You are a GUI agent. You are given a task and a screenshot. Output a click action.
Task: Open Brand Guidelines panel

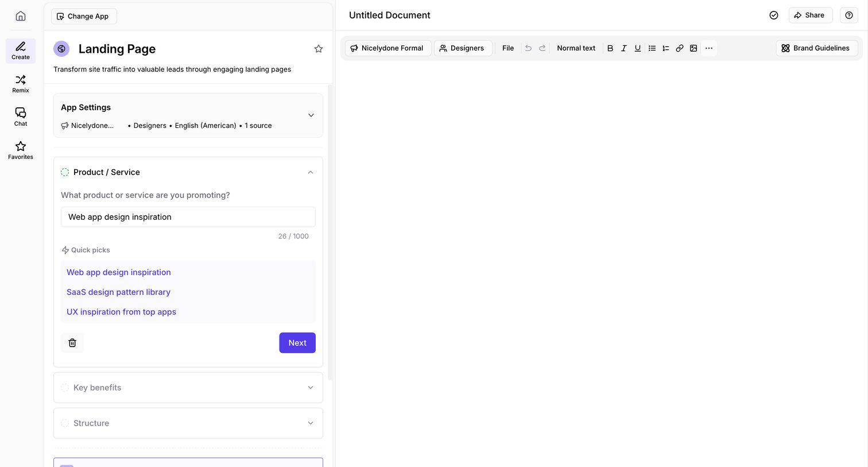817,48
